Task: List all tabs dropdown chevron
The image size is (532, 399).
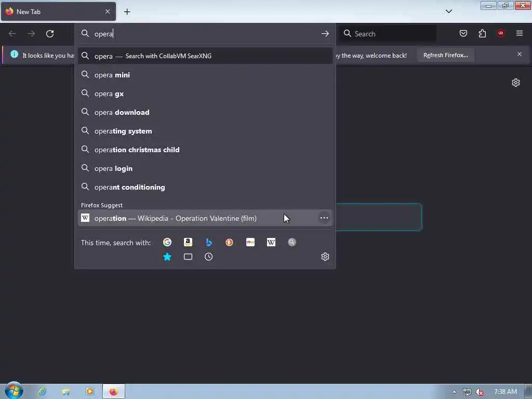Action: pos(449,11)
